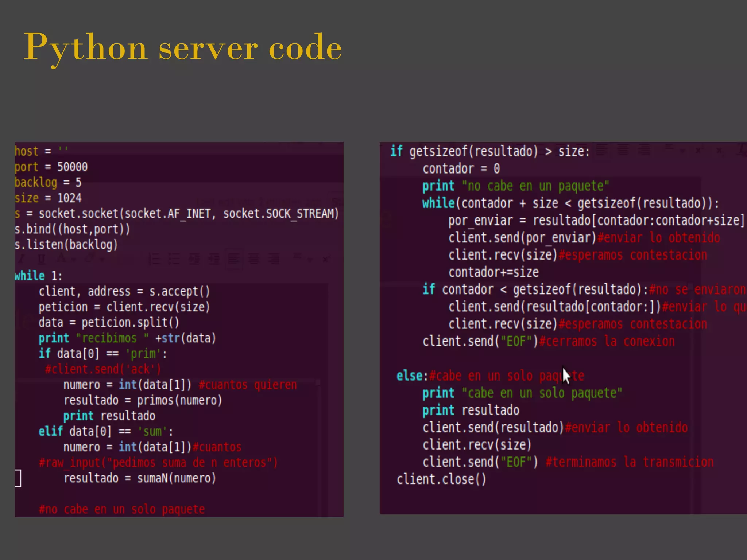Click print "no cabe en un paquete" line
Screen dimensions: 747x560
pos(516,186)
